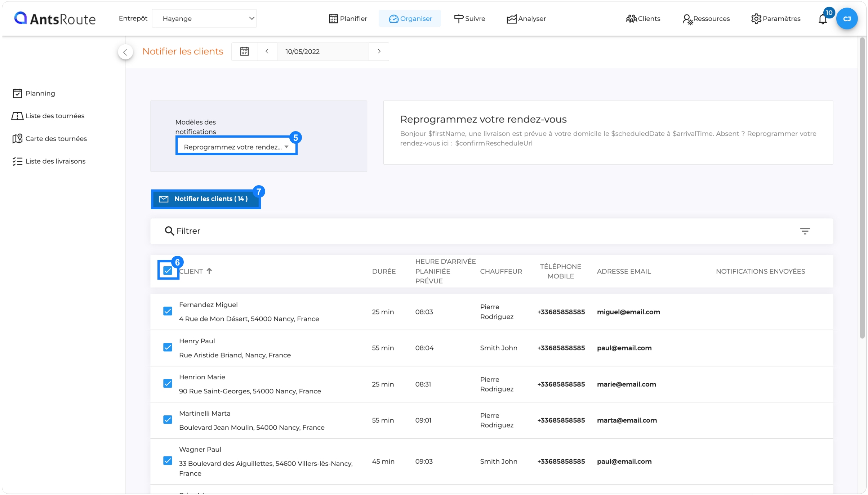Click marie@email.com email address
868x495 pixels.
tap(626, 384)
